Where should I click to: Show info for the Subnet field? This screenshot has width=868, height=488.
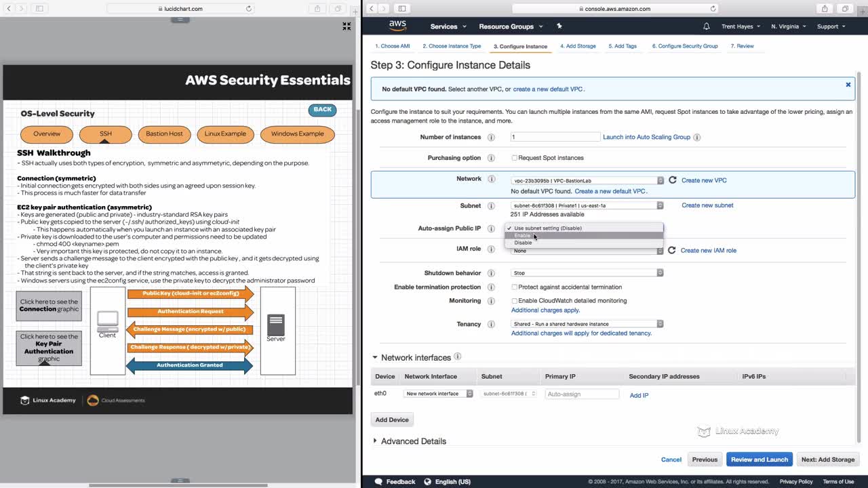(491, 206)
